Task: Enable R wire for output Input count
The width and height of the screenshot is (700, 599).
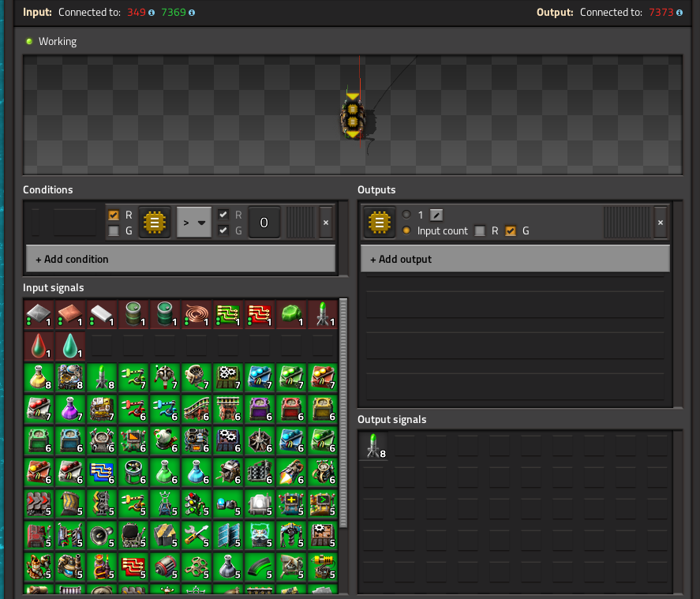Action: tap(480, 230)
